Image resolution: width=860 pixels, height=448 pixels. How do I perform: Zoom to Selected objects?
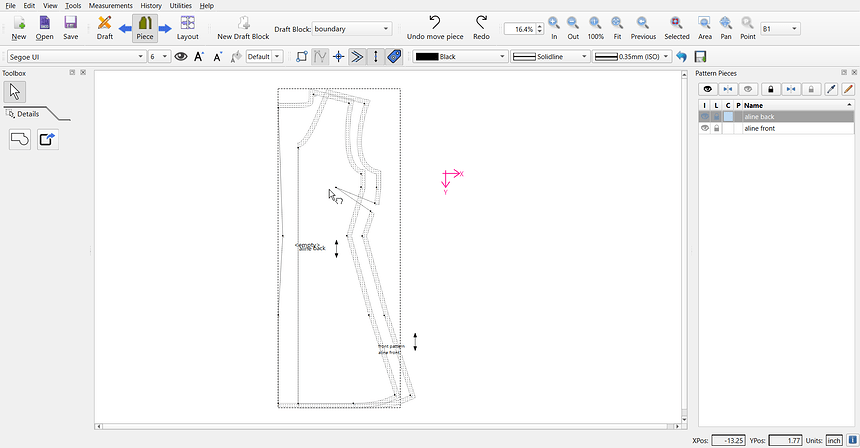click(x=676, y=28)
